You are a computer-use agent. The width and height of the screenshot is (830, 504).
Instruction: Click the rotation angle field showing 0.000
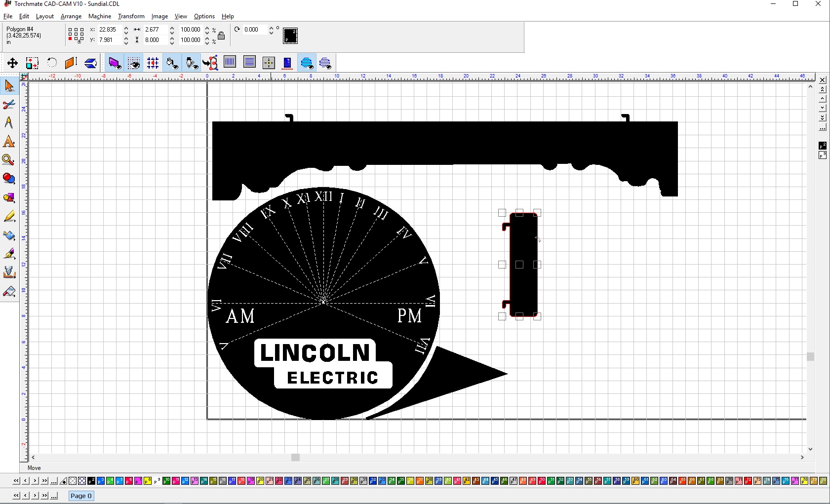tap(255, 30)
